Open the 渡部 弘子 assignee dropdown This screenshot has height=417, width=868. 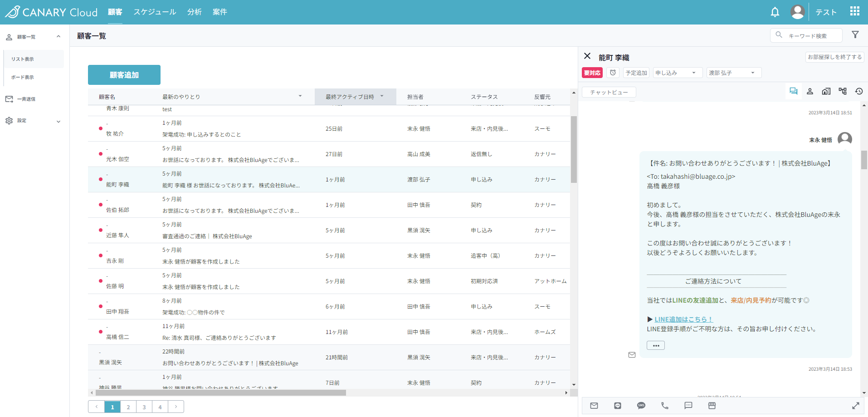(733, 73)
